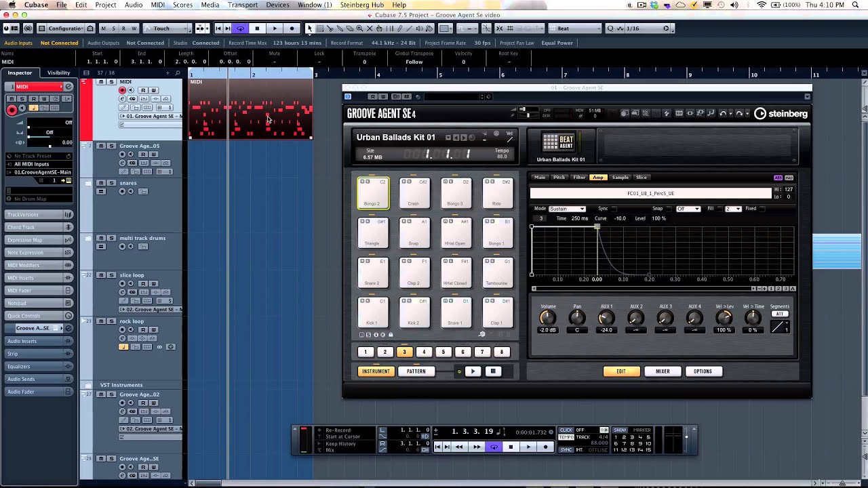Screen dimensions: 868x488
Task: Switch to the Filter tab
Action: pyautogui.click(x=579, y=178)
